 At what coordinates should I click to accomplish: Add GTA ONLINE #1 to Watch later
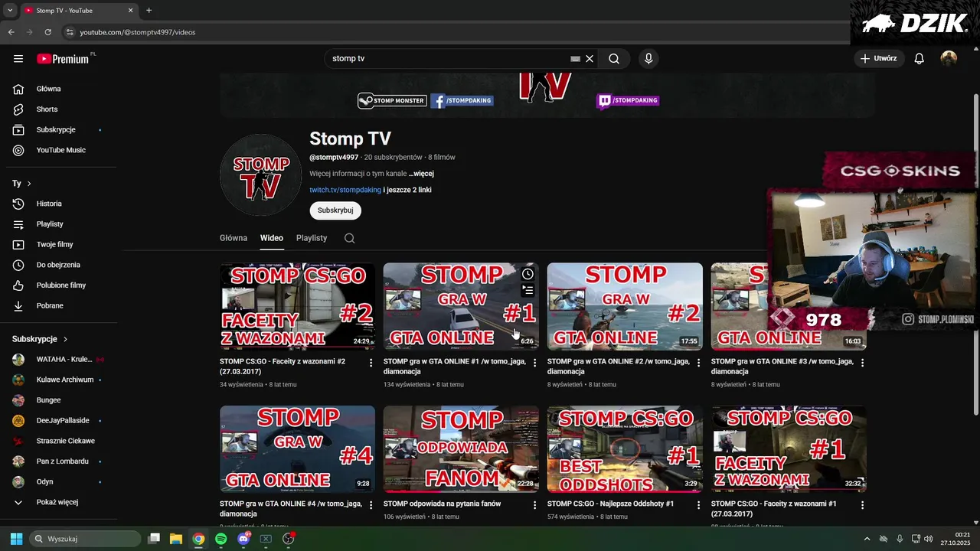click(x=528, y=274)
